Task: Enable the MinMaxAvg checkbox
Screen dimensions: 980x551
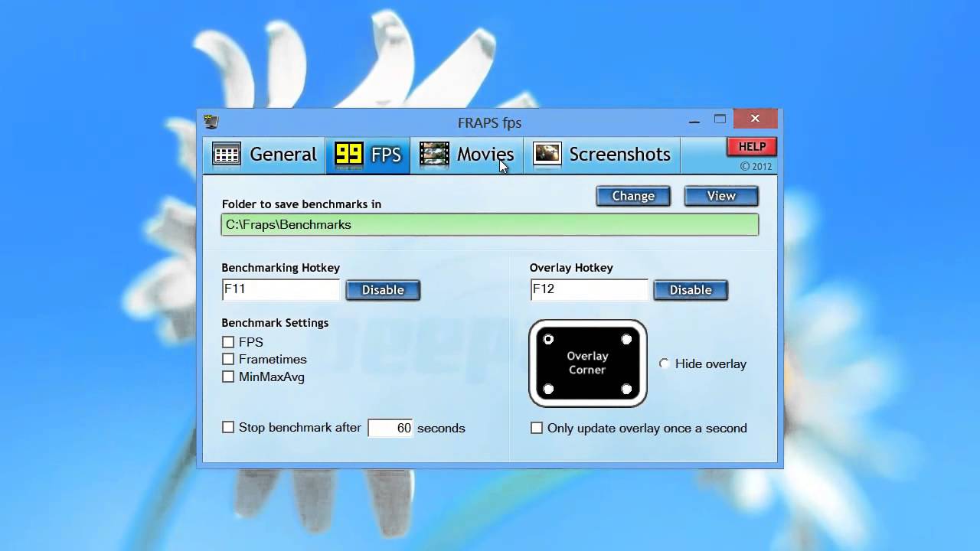Action: pyautogui.click(x=228, y=377)
